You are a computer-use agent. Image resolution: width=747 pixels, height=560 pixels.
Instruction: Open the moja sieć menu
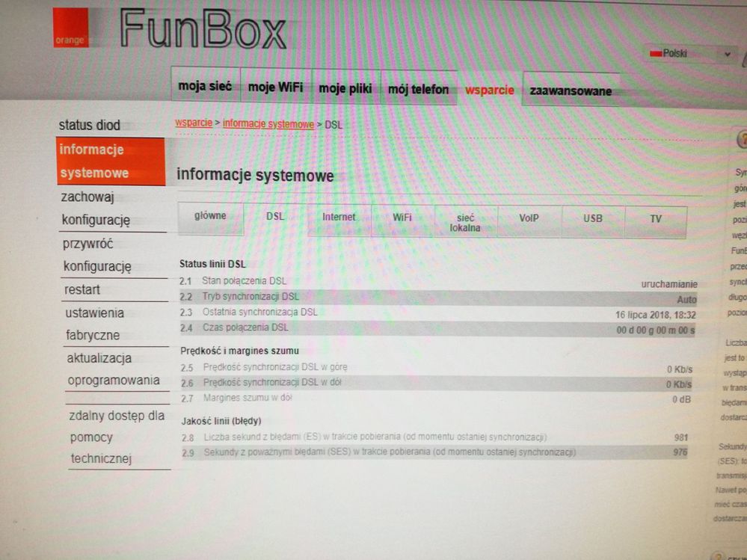206,86
